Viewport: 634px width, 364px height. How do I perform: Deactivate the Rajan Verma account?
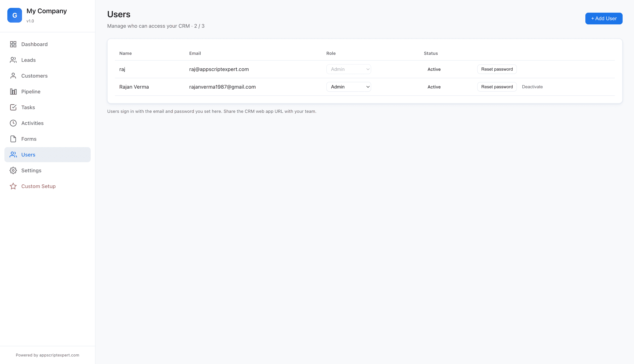pyautogui.click(x=532, y=87)
